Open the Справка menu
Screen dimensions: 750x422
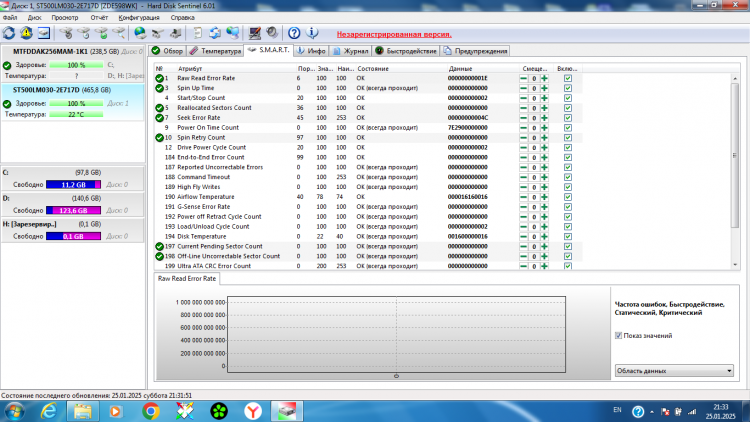point(182,18)
